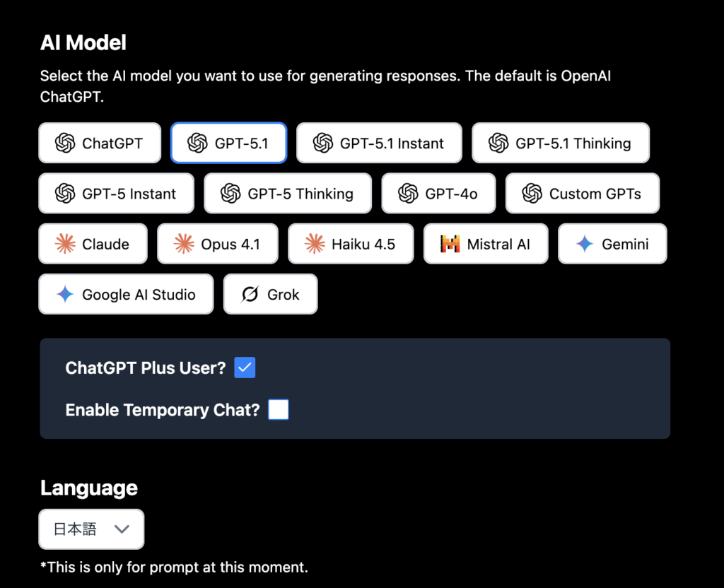Choose the Claude model starburst icon
The image size is (724, 588).
(65, 245)
